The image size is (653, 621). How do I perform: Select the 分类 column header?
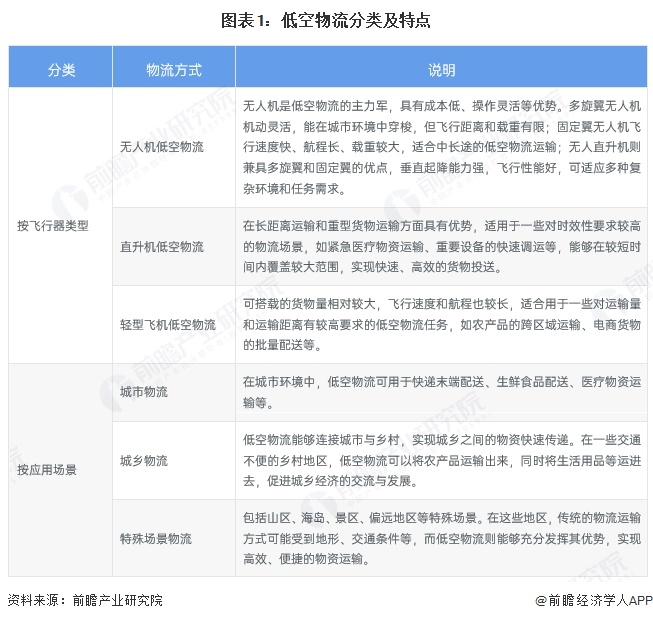coord(61,67)
